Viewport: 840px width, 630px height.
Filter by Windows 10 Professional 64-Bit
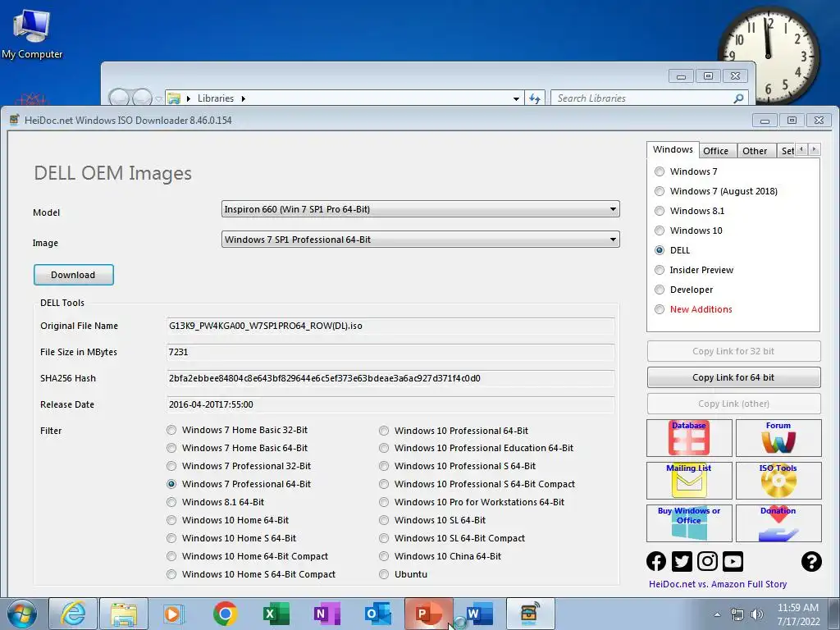pyautogui.click(x=384, y=431)
